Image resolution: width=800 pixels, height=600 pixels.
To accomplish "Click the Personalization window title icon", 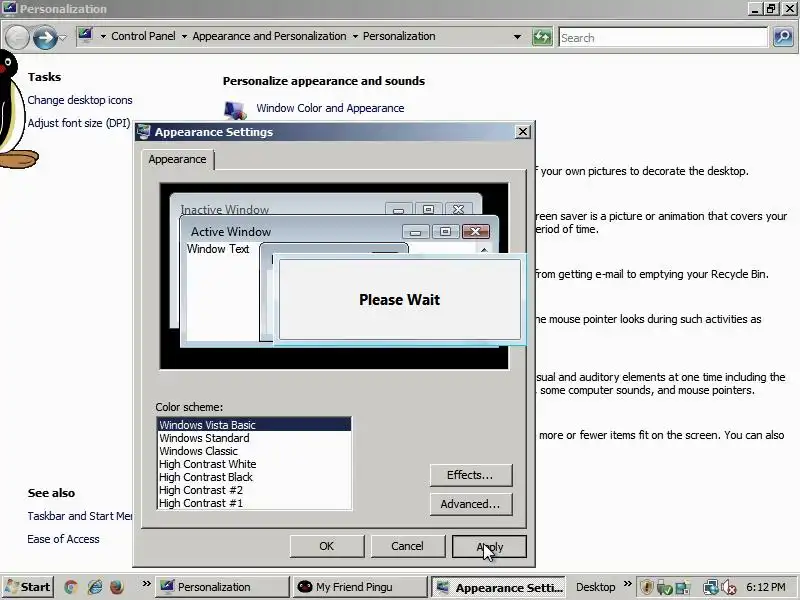I will pyautogui.click(x=9, y=8).
